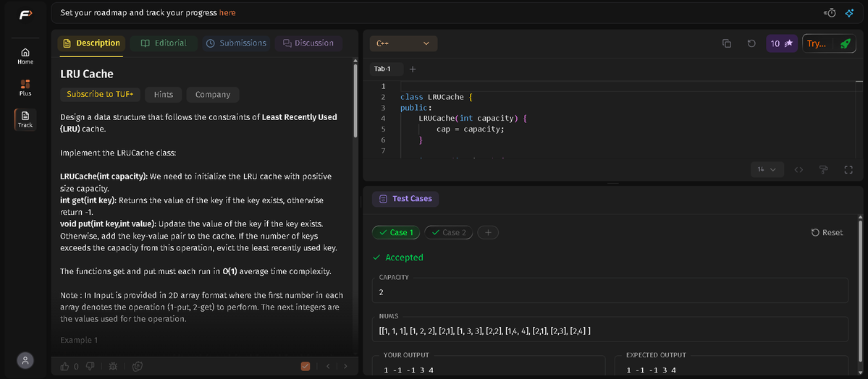Add a new test case with plus button
The image size is (868, 379).
[x=488, y=232]
